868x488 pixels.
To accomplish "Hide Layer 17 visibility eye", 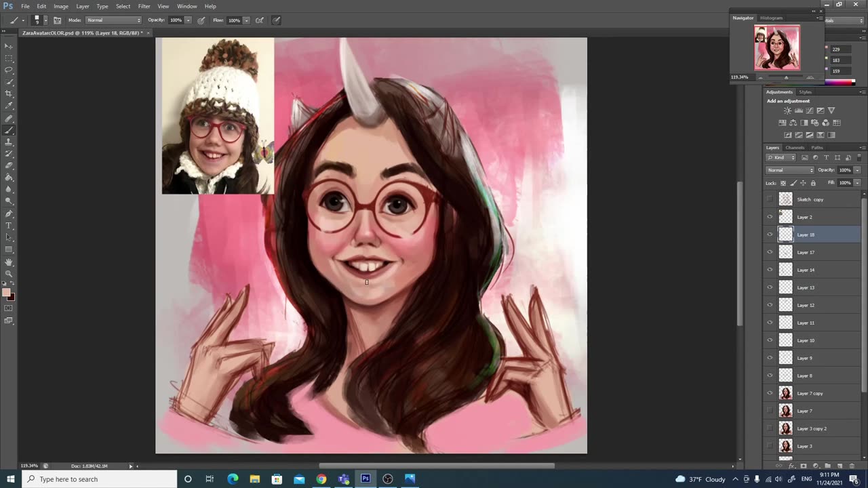I will pos(770,252).
